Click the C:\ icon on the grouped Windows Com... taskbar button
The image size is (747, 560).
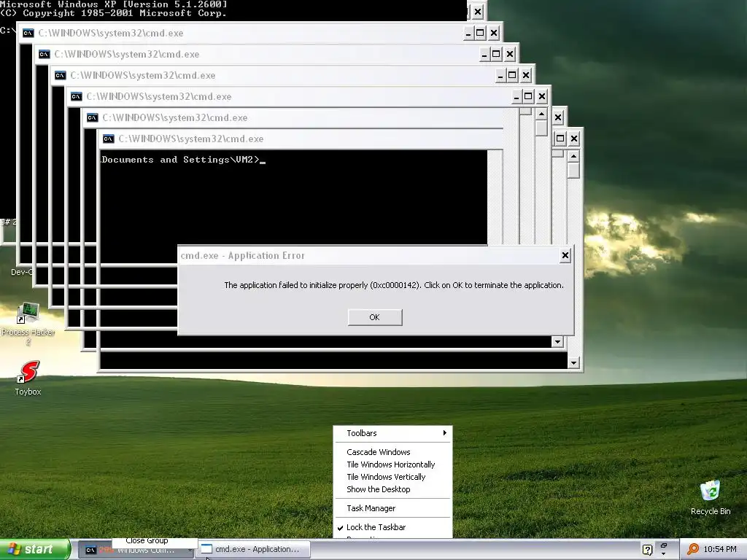point(90,550)
